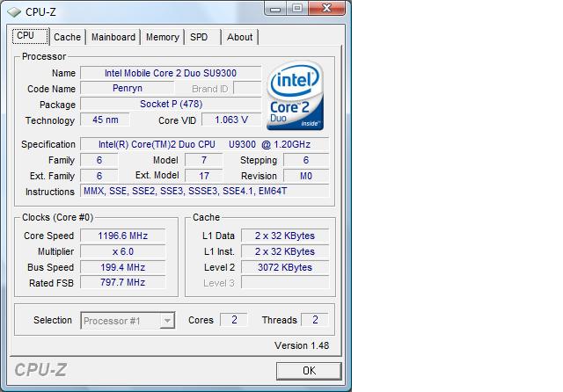Click the Stepping value 6
563x392 pixels.
click(306, 160)
